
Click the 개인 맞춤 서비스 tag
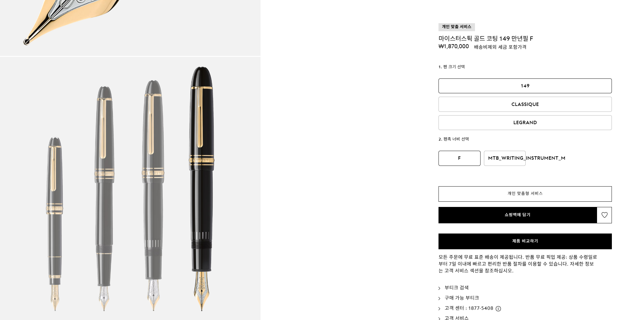point(456,27)
